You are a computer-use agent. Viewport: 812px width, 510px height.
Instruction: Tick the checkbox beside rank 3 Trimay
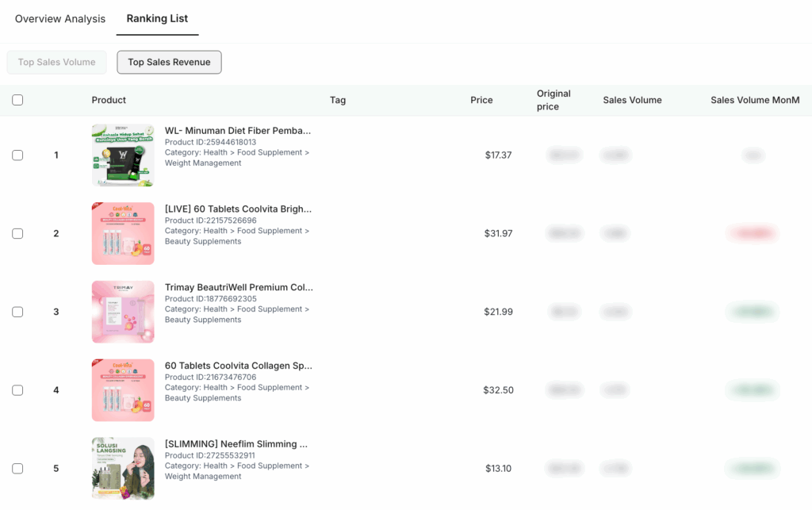point(17,312)
